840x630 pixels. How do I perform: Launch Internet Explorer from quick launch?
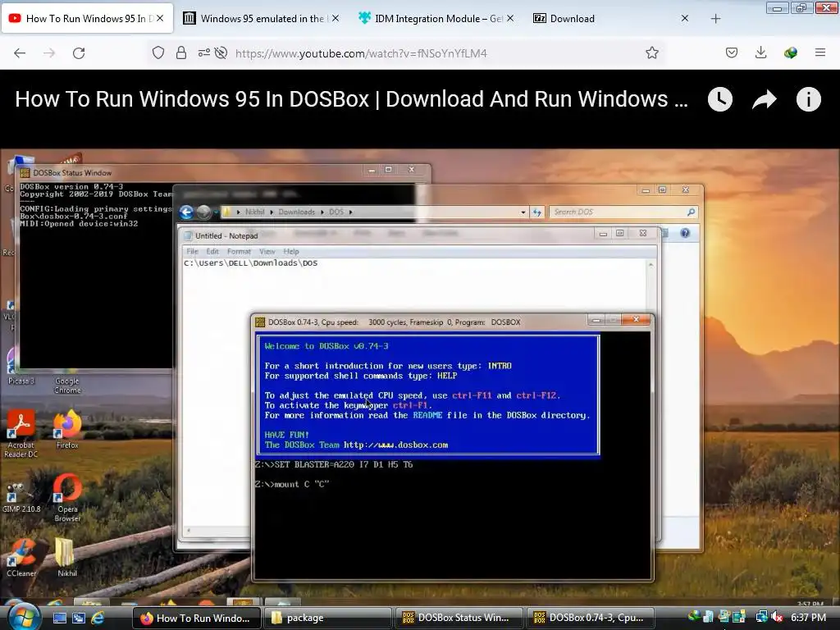point(98,618)
